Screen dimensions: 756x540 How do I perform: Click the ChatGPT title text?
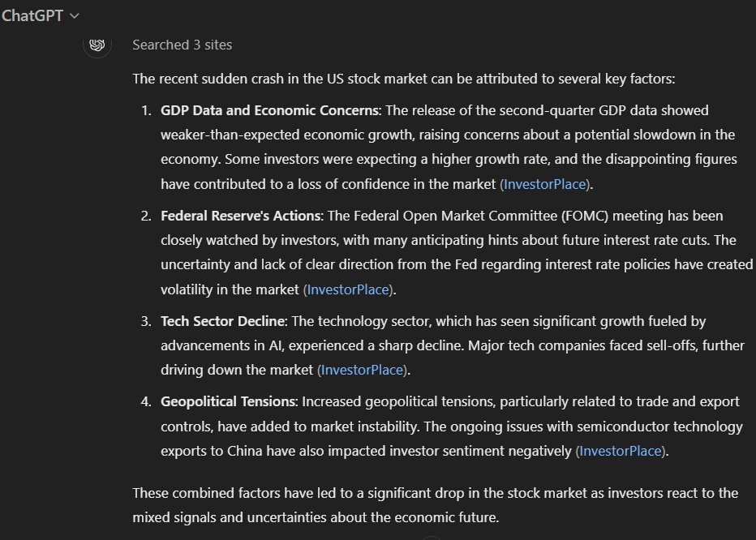pos(32,16)
